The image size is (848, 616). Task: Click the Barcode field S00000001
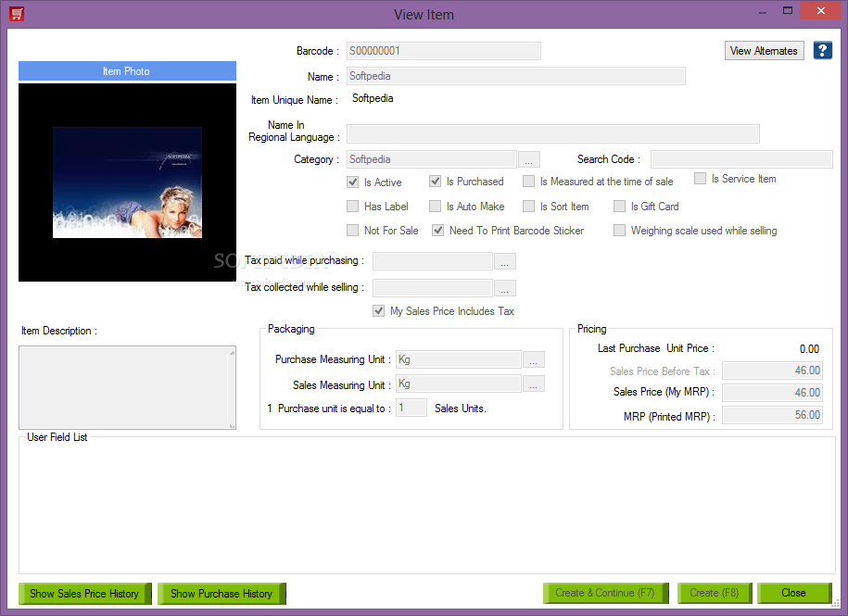click(x=444, y=51)
